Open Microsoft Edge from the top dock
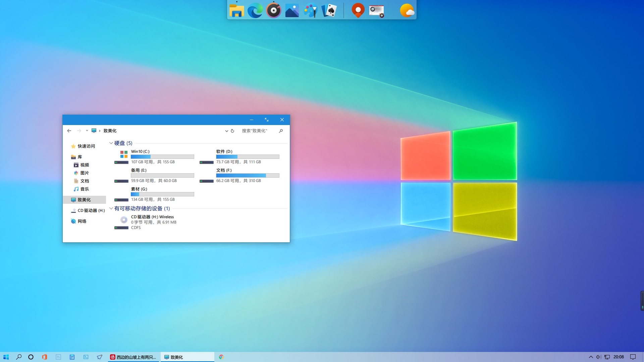 click(x=255, y=11)
